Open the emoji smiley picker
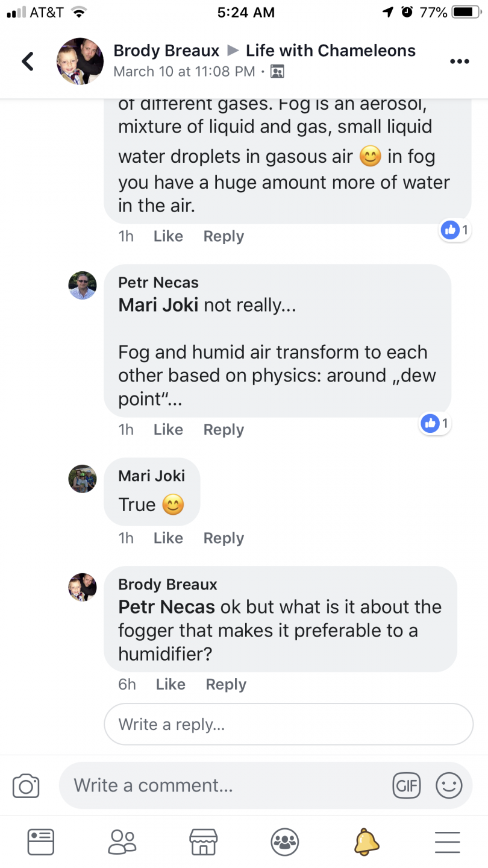488x868 pixels. click(449, 785)
